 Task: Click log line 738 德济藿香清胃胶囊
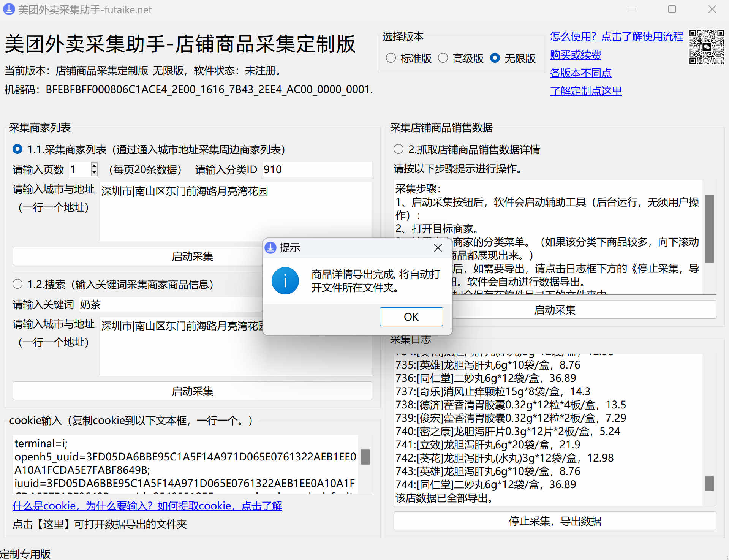click(x=511, y=405)
